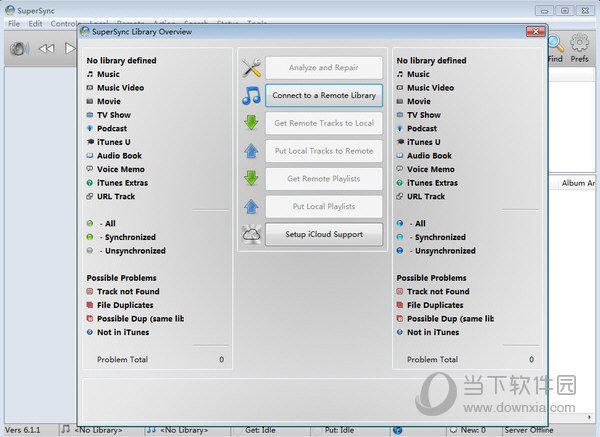Open Setup iCloud Support

[324, 234]
